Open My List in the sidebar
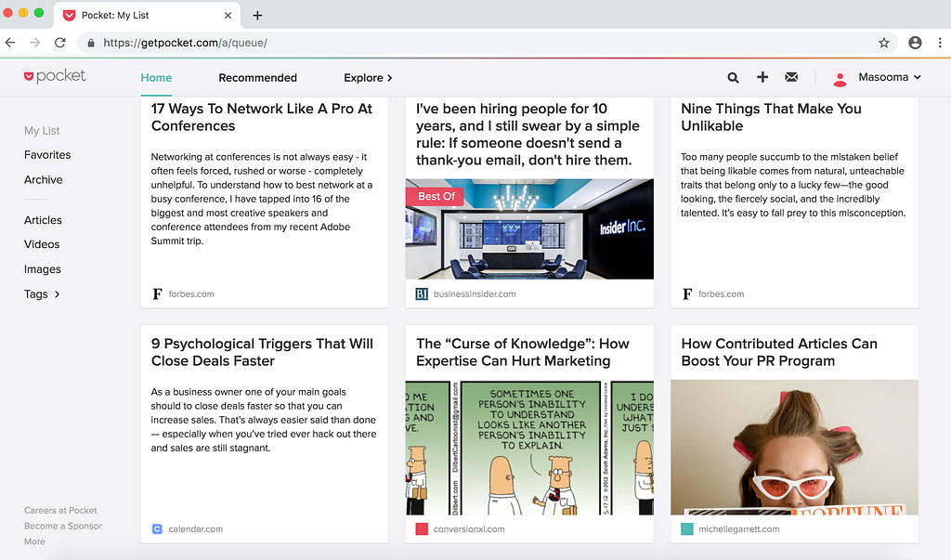This screenshot has height=560, width=951. pos(42,130)
